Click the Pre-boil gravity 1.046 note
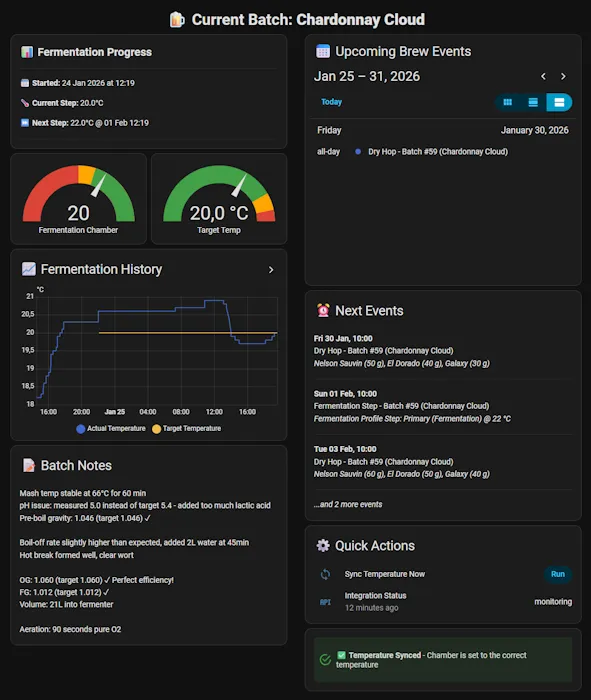This screenshot has height=700, width=591. tap(85, 518)
